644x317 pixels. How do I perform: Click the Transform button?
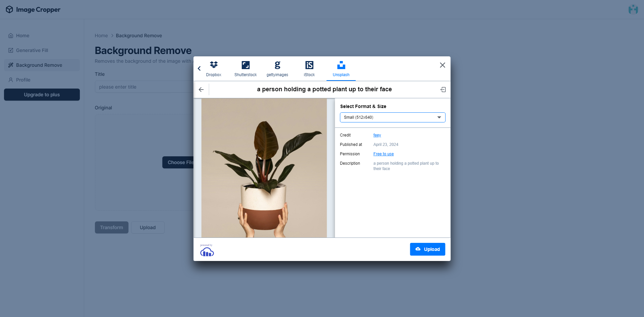(112, 227)
